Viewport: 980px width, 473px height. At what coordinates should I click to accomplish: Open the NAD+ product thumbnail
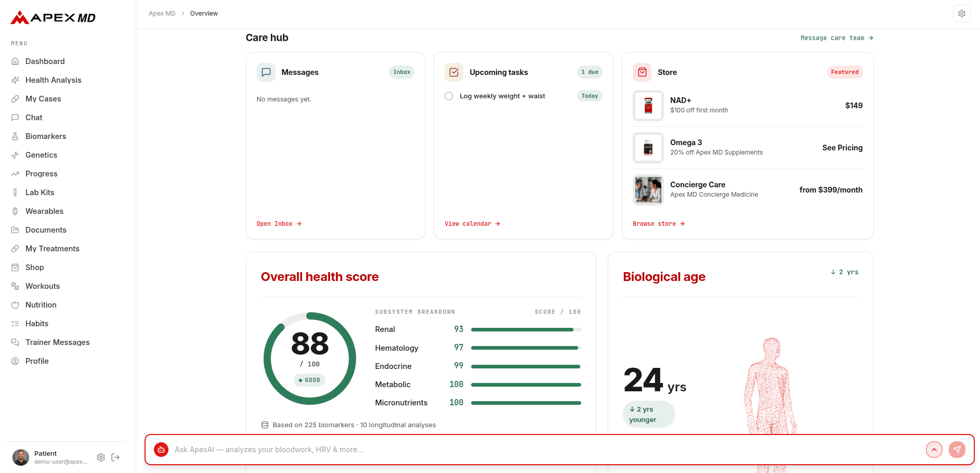(648, 106)
